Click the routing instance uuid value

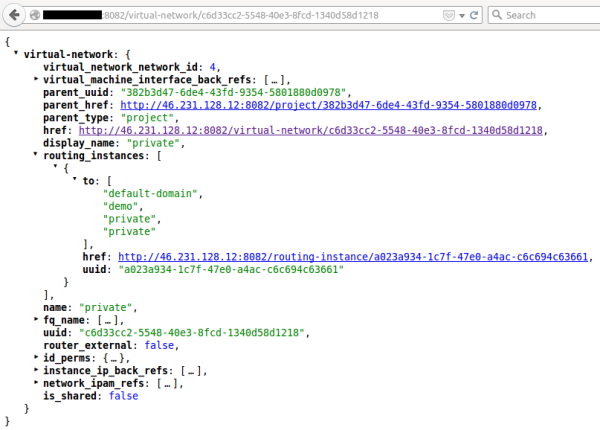231,269
